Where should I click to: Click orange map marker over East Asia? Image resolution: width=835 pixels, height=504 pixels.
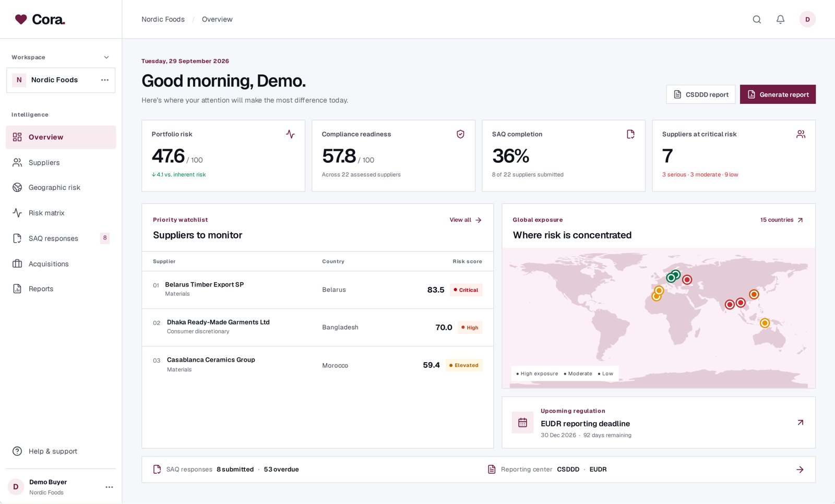754,294
